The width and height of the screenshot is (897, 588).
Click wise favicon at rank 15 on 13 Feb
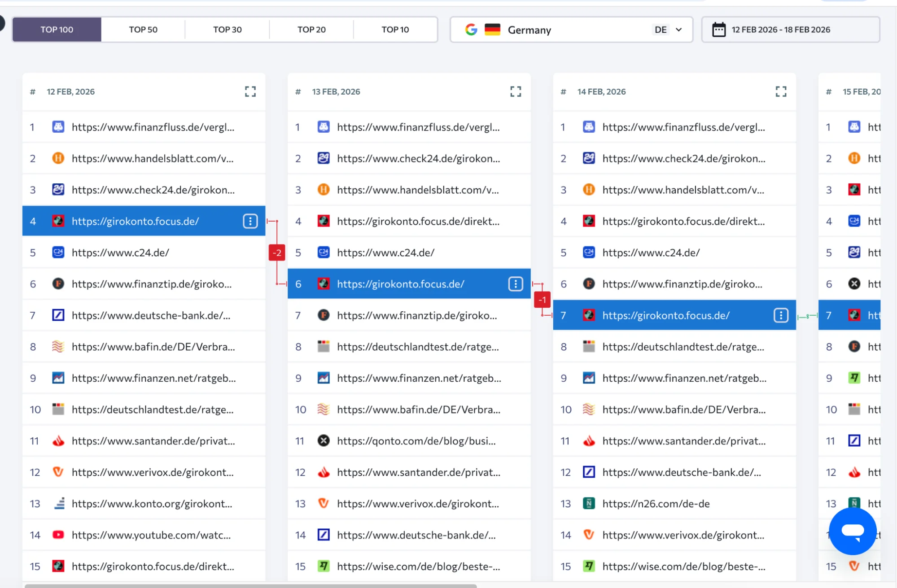324,566
